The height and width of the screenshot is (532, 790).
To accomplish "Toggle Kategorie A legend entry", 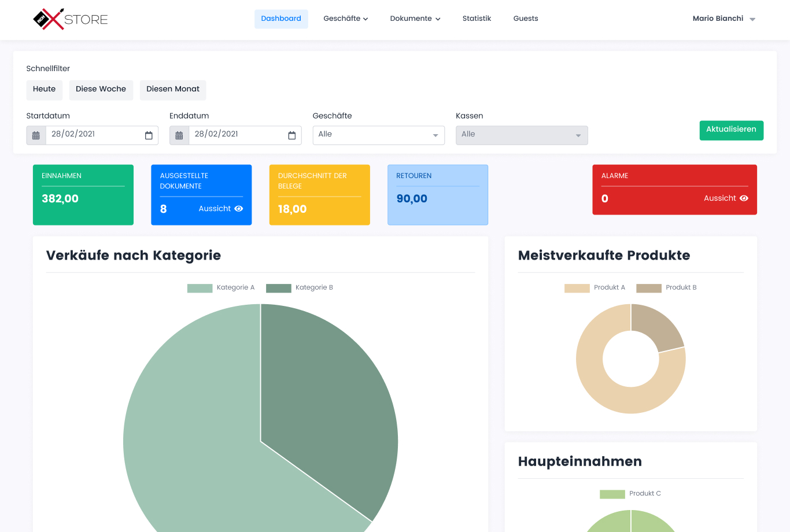I will click(x=221, y=287).
